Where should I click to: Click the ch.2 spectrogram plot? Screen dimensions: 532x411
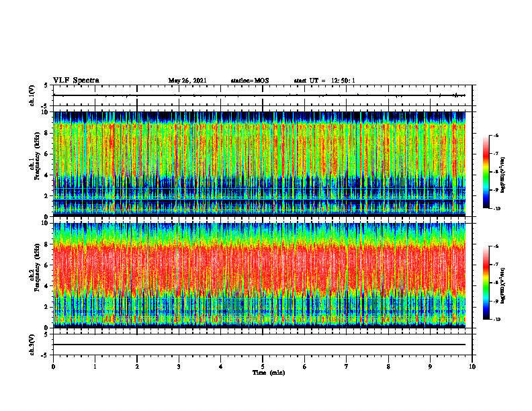259,275
